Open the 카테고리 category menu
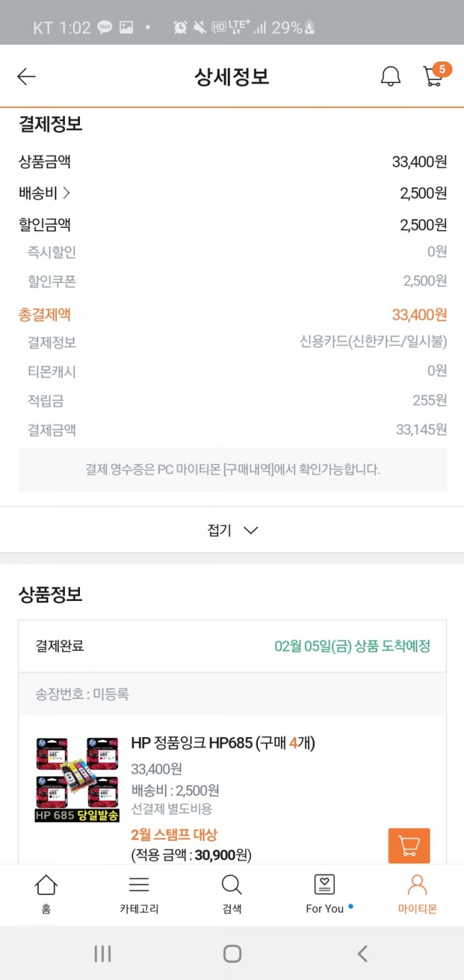 point(139,893)
